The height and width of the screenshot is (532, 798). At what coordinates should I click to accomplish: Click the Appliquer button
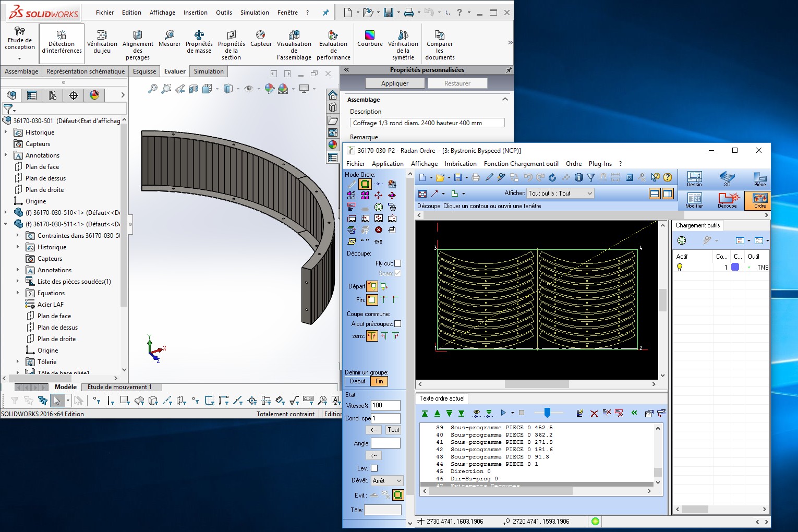click(395, 83)
